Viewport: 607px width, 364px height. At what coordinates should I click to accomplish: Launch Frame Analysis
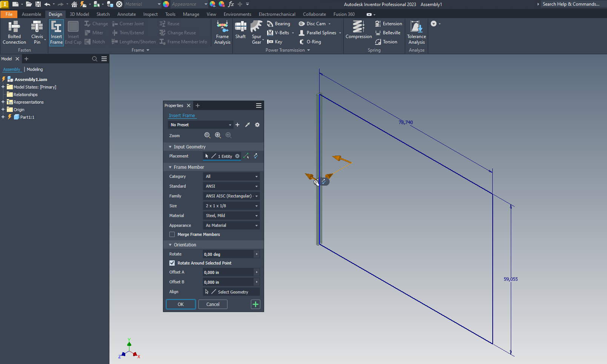click(x=222, y=32)
